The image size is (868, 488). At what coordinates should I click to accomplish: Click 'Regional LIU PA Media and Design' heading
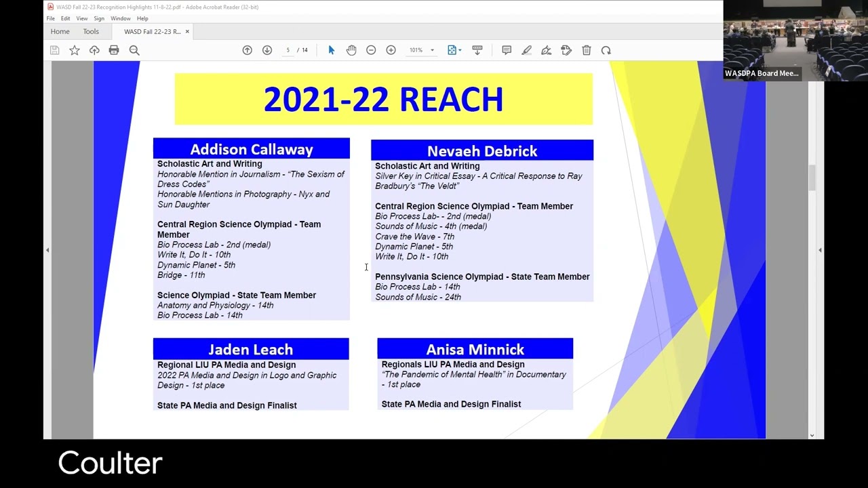pyautogui.click(x=226, y=365)
